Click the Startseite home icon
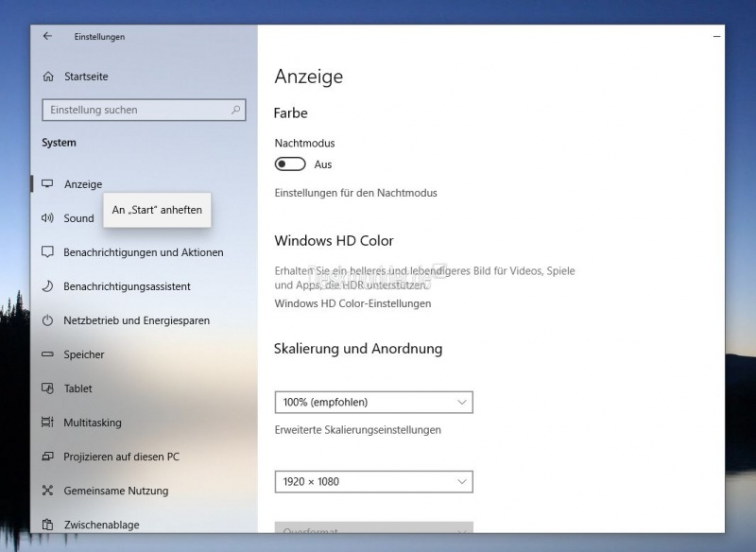Viewport: 756px width, 552px height. 48,77
